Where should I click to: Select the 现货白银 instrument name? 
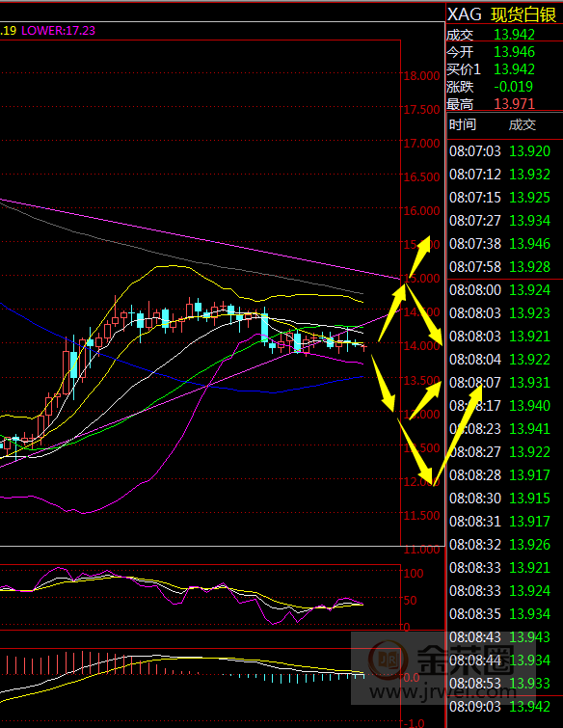coord(523,14)
